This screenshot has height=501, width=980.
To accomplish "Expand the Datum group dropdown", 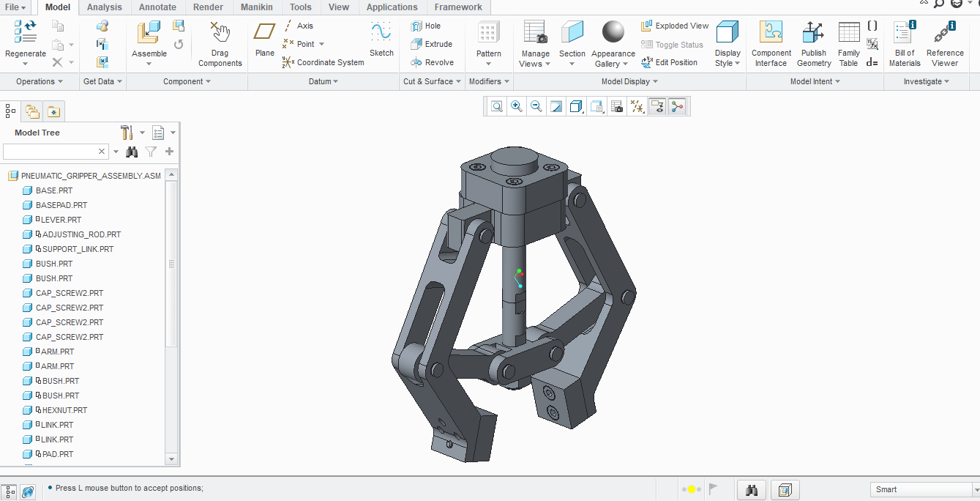I will tap(323, 81).
